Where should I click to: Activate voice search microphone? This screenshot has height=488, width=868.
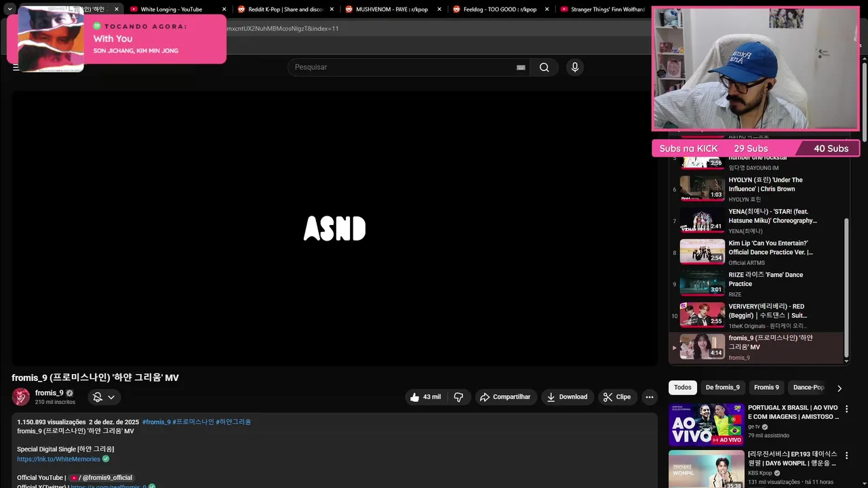pyautogui.click(x=574, y=67)
